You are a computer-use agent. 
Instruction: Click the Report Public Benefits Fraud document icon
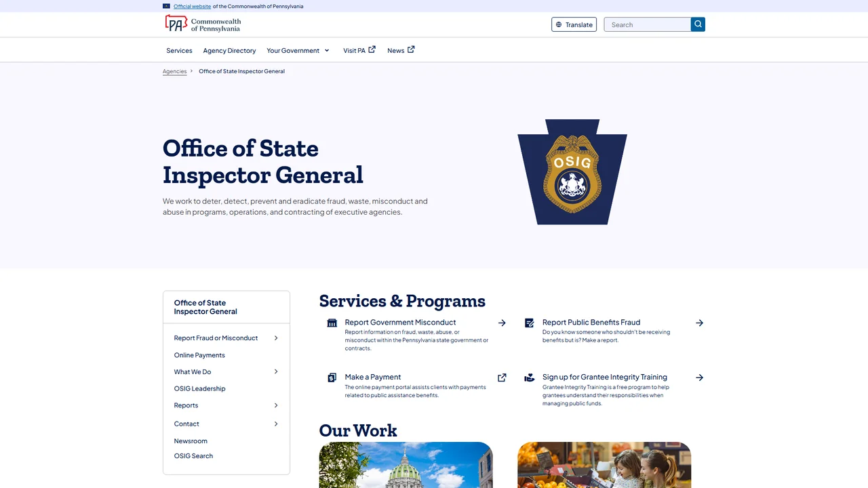click(529, 323)
